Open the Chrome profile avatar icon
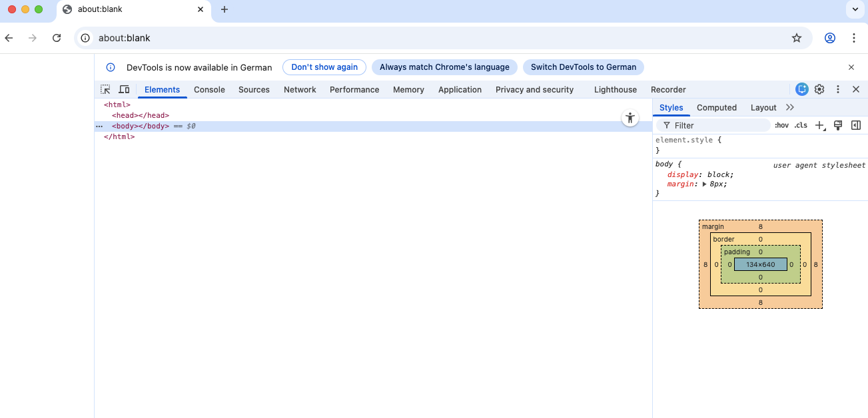The image size is (868, 418). click(x=830, y=38)
